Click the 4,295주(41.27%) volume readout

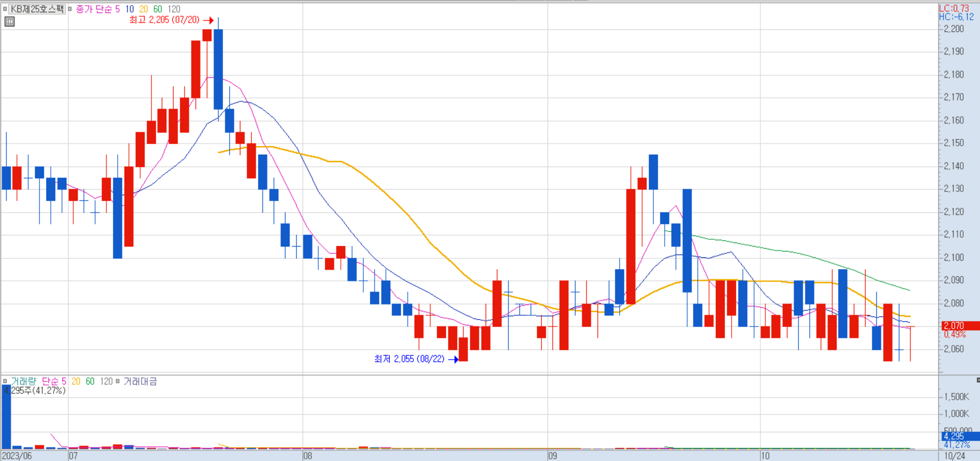pyautogui.click(x=35, y=390)
